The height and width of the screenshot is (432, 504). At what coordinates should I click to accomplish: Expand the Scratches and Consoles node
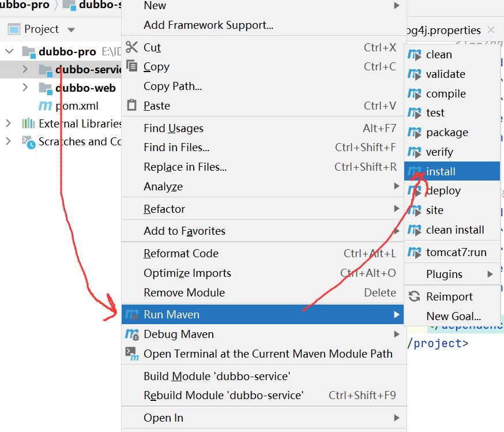pyautogui.click(x=8, y=141)
